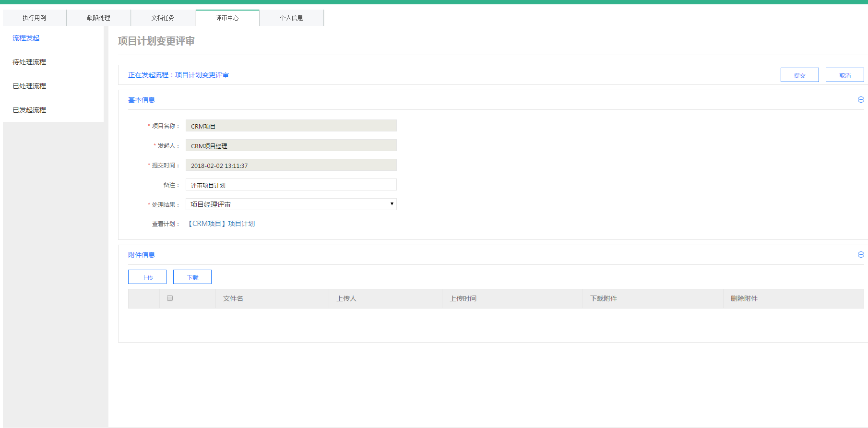Open the 文档任务 tab

tap(163, 18)
